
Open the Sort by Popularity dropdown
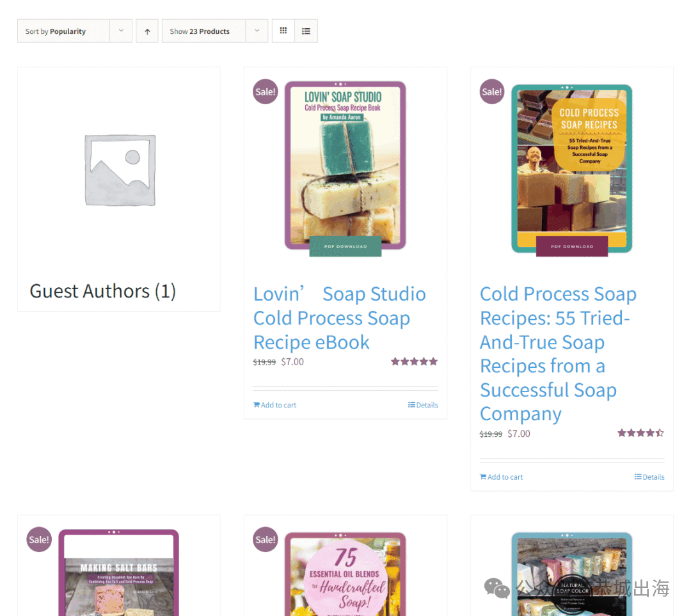[x=75, y=31]
